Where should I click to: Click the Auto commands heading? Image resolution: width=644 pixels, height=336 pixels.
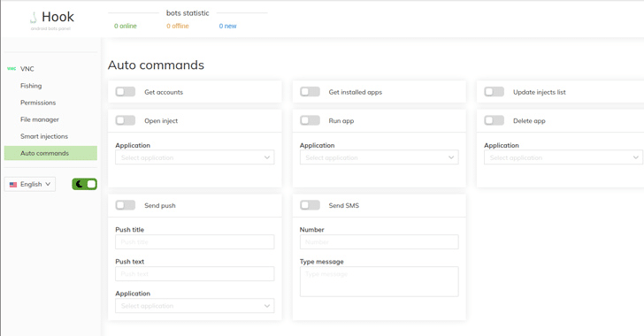point(156,65)
